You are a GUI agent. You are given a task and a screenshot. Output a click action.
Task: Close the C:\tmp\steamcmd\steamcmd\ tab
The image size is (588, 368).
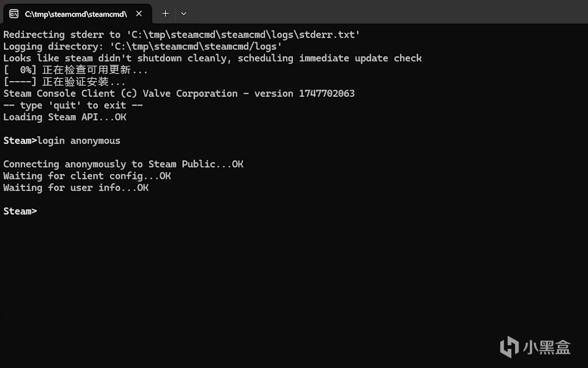[139, 13]
